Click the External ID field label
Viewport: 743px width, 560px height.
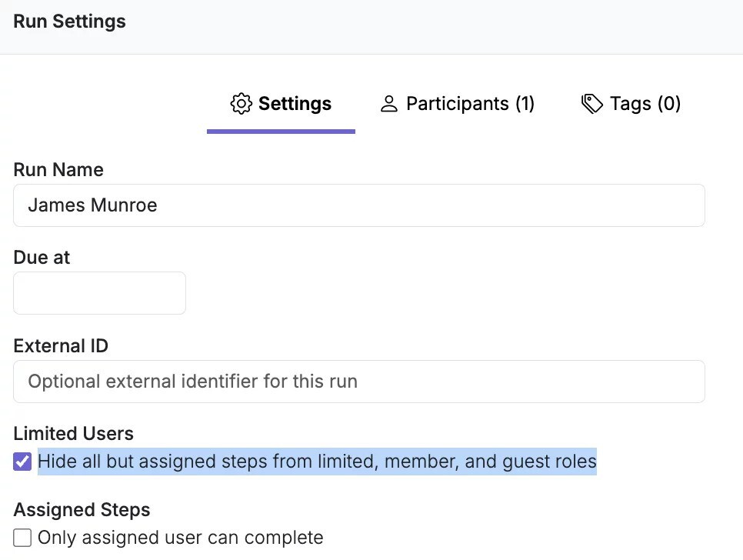tap(61, 346)
